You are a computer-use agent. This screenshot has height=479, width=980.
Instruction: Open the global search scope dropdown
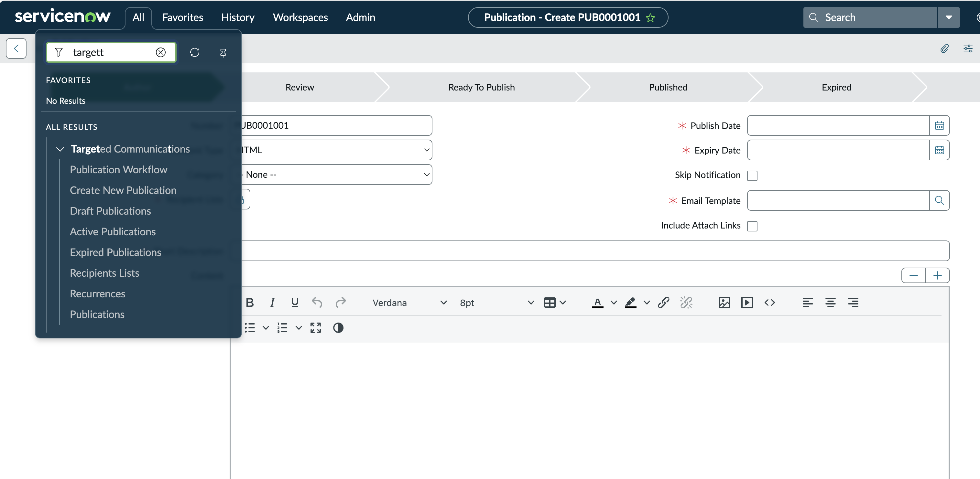tap(949, 17)
